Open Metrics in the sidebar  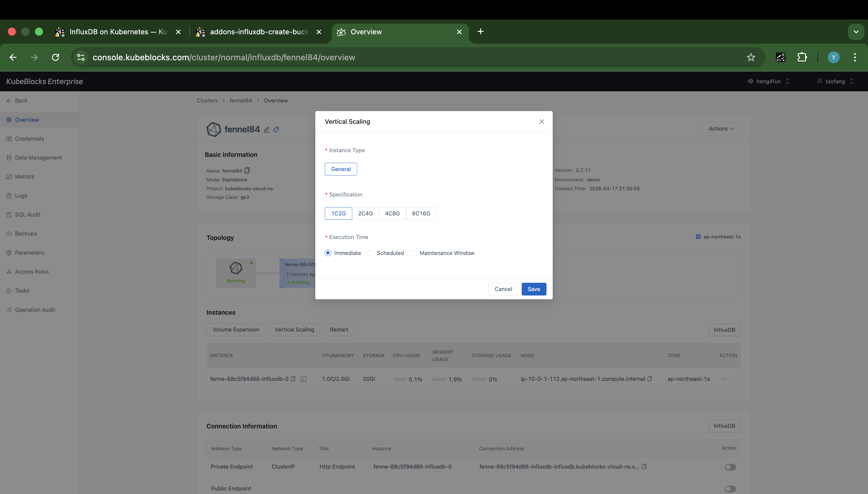click(39, 176)
